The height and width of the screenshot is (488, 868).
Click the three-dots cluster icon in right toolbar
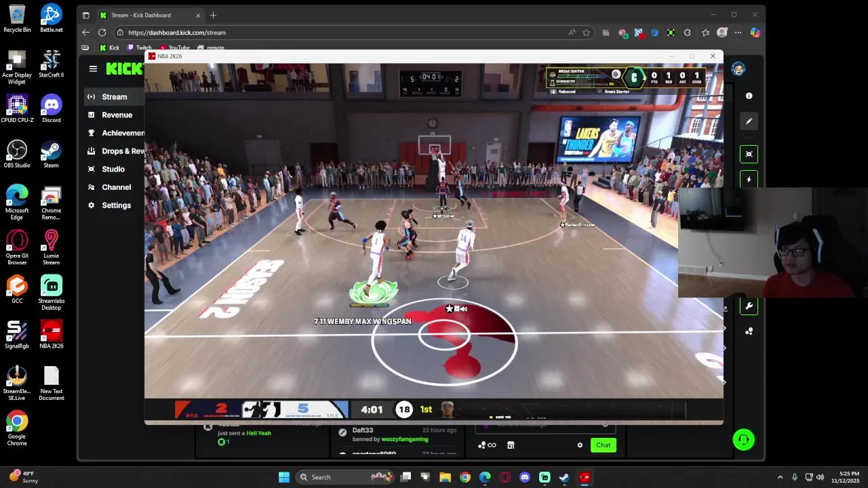click(x=749, y=331)
